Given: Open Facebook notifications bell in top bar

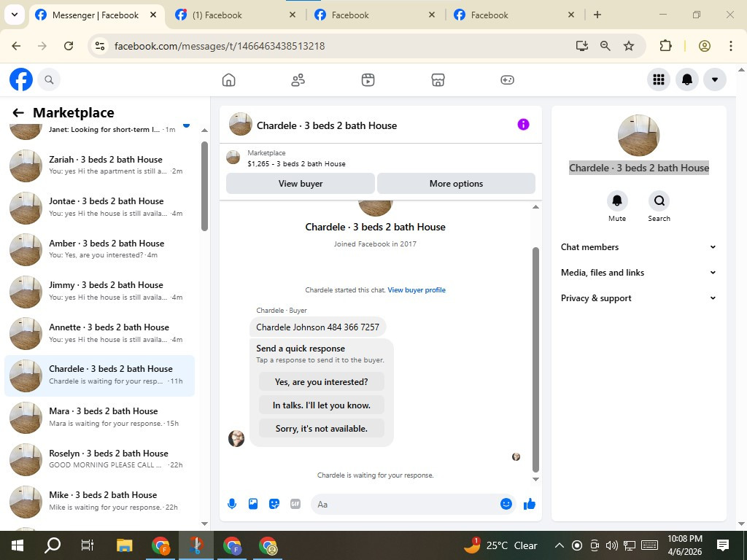Looking at the screenshot, I should tap(687, 79).
